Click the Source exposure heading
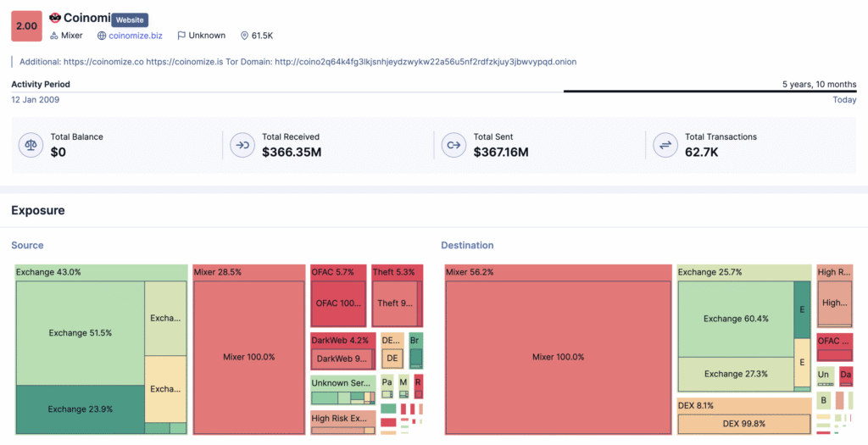 click(27, 245)
